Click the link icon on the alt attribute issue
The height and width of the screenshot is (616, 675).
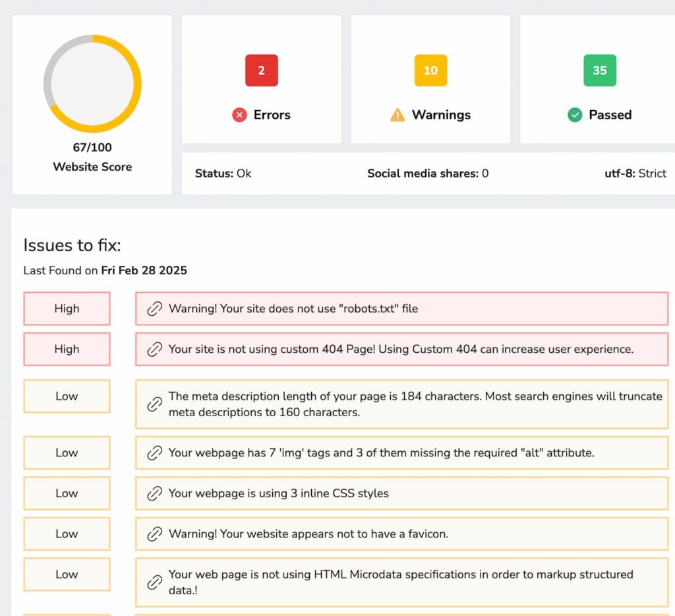click(155, 453)
